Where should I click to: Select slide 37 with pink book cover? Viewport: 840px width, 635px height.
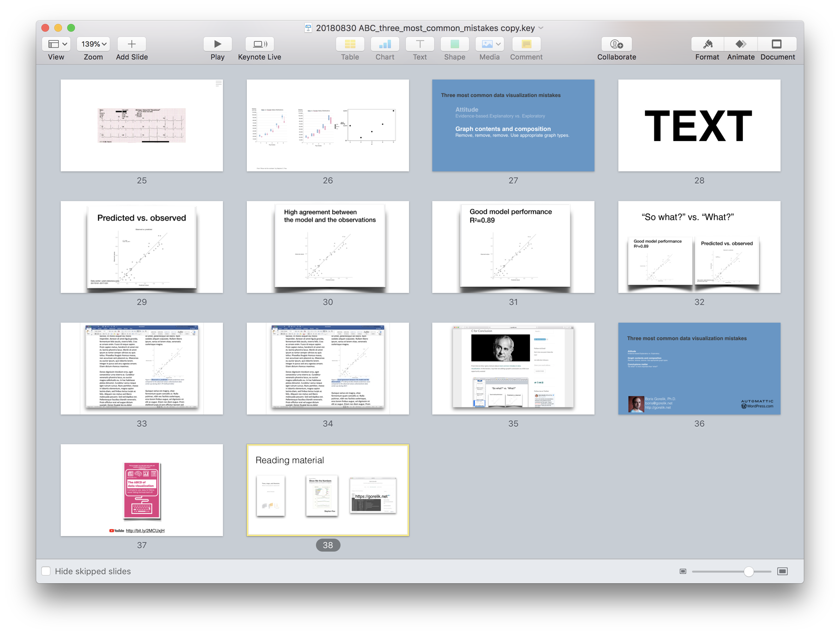pyautogui.click(x=142, y=490)
